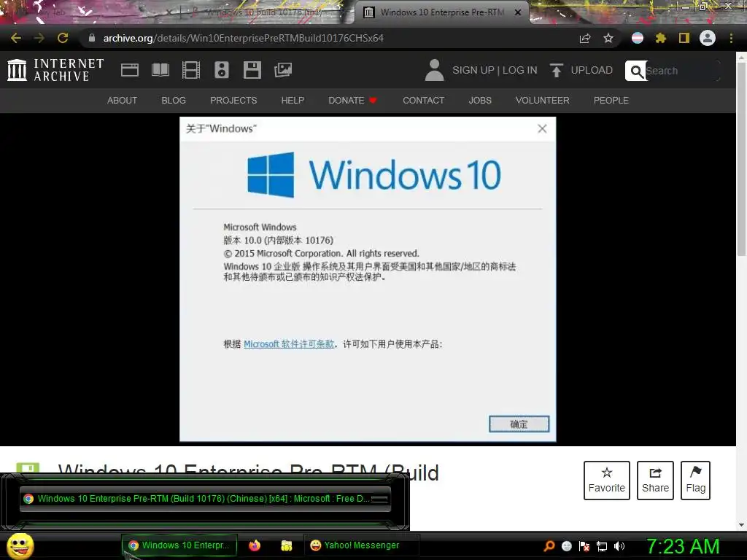
Task: Open the Web archive icon
Action: tap(130, 70)
